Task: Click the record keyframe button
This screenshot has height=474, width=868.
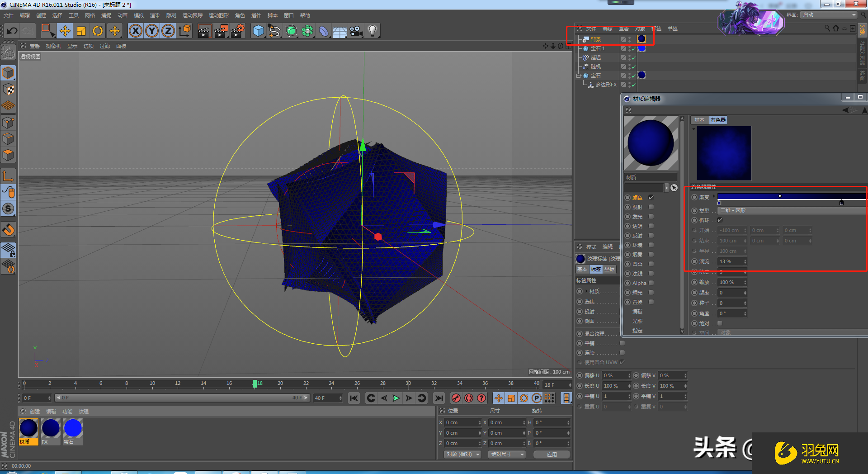Action: tap(456, 398)
